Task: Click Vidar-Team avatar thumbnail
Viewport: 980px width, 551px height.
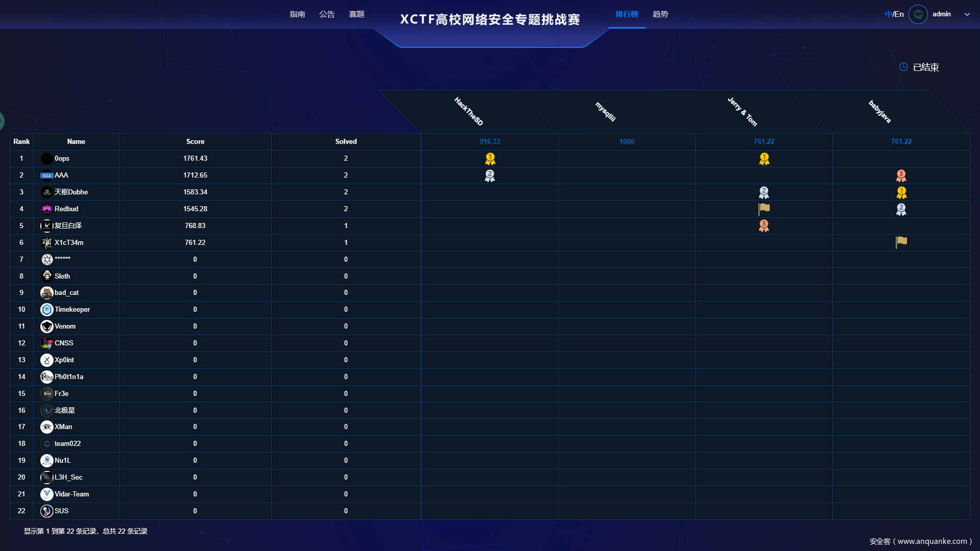Action: point(46,494)
